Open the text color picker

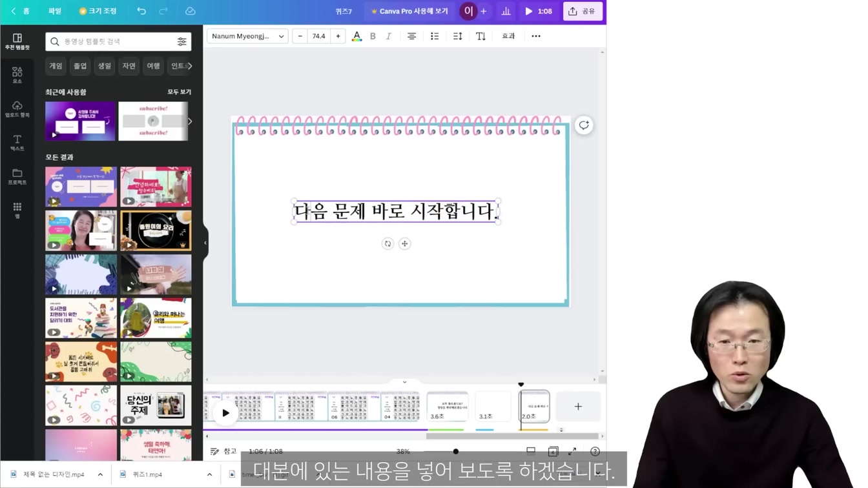tap(356, 36)
